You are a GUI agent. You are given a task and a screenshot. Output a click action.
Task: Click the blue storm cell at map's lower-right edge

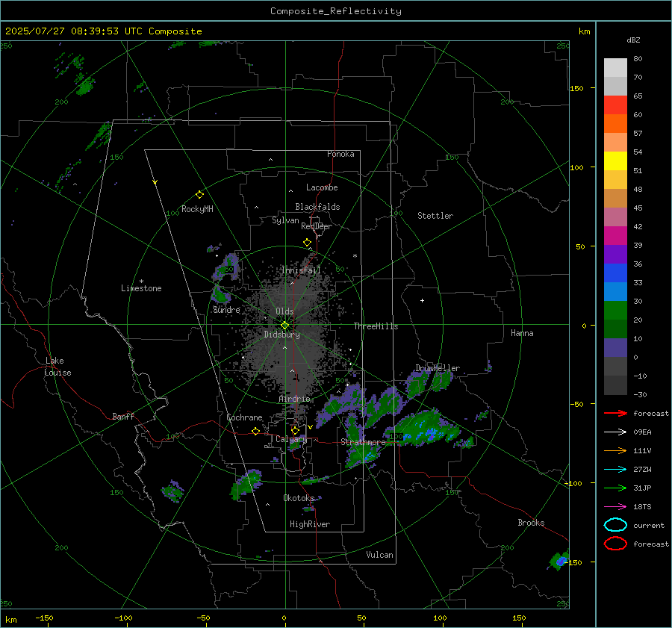tap(561, 560)
